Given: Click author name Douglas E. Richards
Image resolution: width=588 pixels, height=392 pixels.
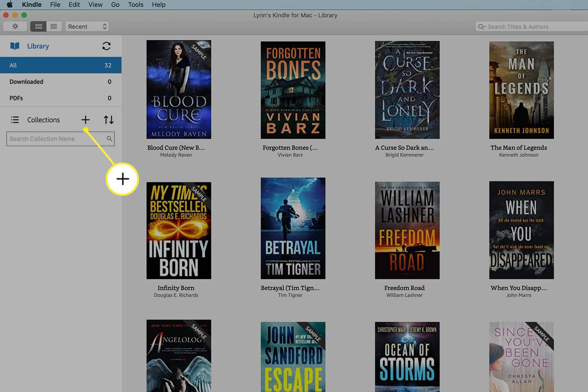Looking at the screenshot, I should tap(176, 296).
